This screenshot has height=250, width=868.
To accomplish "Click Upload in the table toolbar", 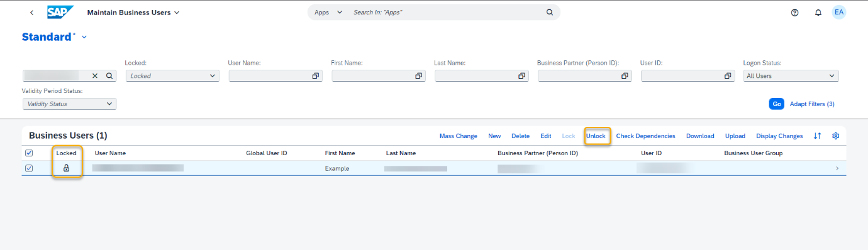I will point(735,136).
